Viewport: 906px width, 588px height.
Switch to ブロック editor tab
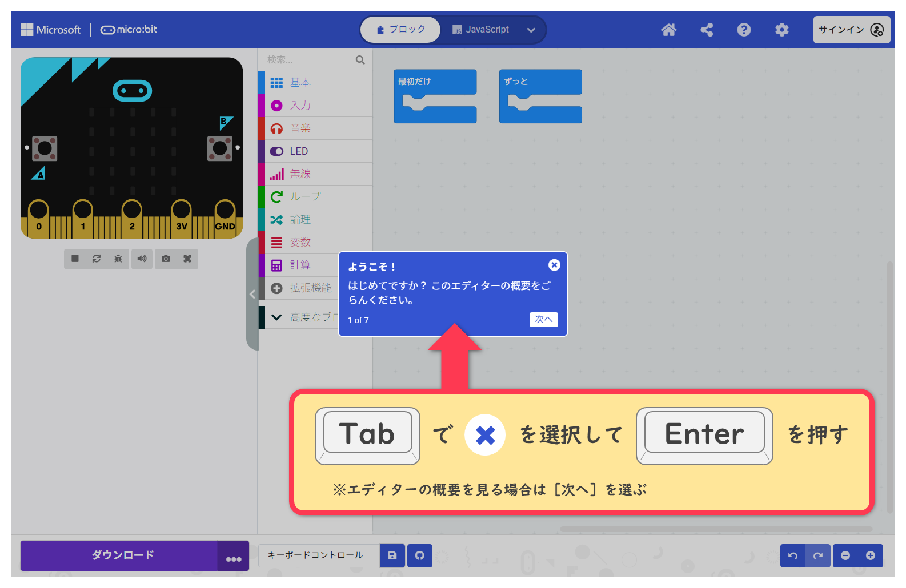[x=401, y=30]
